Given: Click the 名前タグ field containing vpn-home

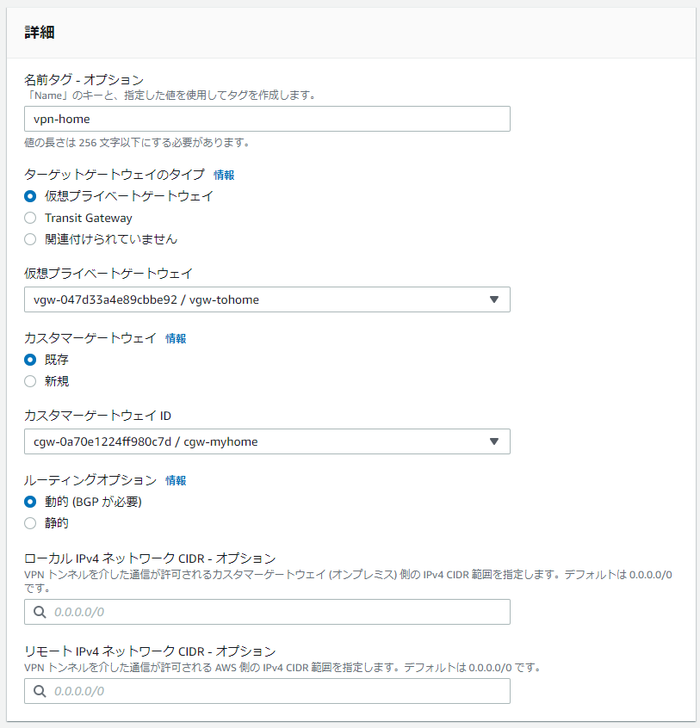Looking at the screenshot, I should [267, 119].
